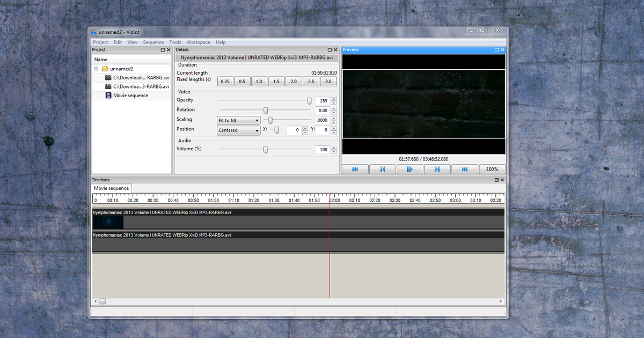Jump to the previous clip in preview
Image resolution: width=644 pixels, height=338 pixels.
355,169
